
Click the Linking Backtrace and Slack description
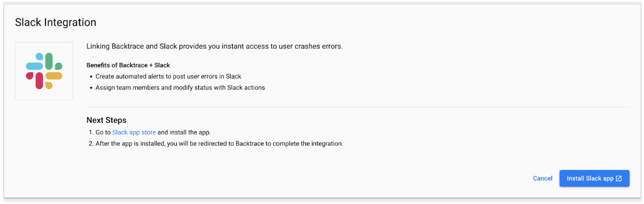click(214, 47)
